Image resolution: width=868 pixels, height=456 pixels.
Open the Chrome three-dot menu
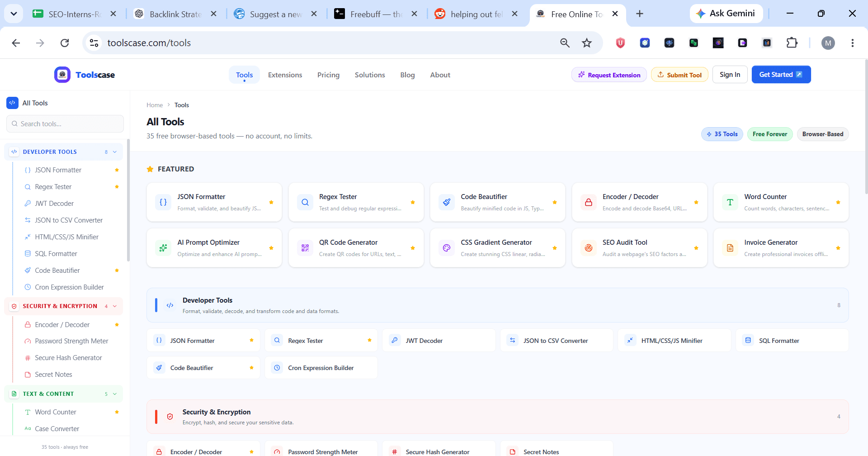[x=852, y=43]
